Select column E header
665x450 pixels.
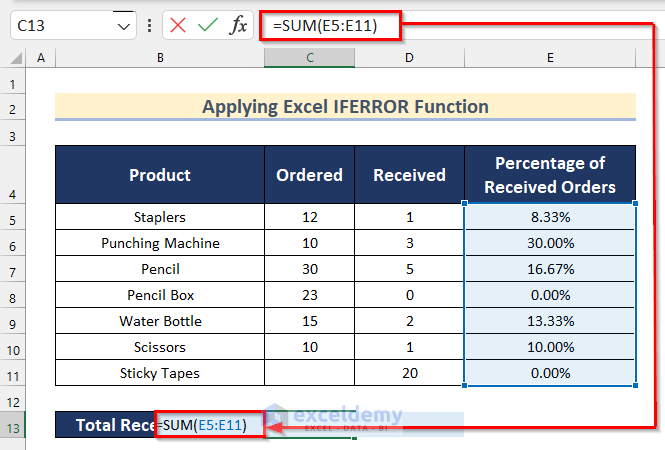550,59
